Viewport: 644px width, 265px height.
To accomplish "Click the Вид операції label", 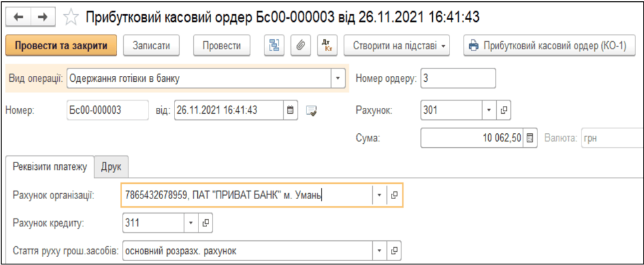I will coord(35,79).
